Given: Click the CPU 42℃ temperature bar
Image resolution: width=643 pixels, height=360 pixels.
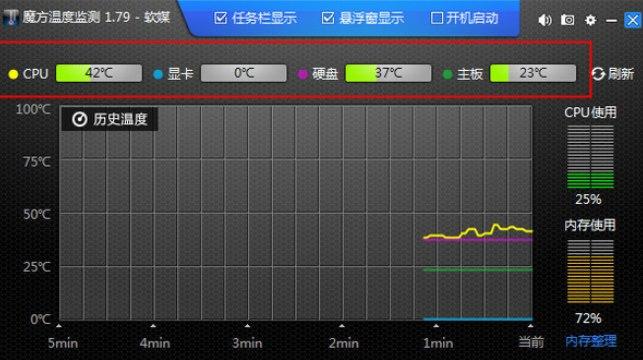Looking at the screenshot, I should click(x=99, y=73).
